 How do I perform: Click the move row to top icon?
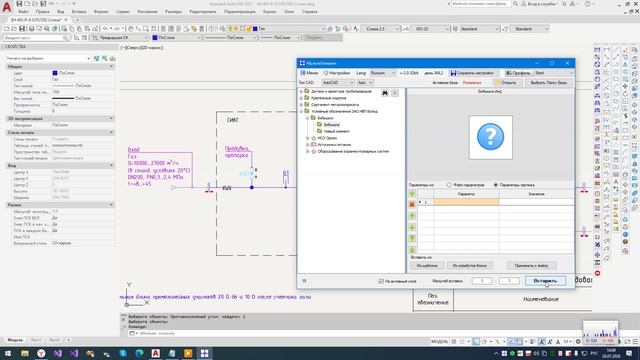click(x=412, y=238)
